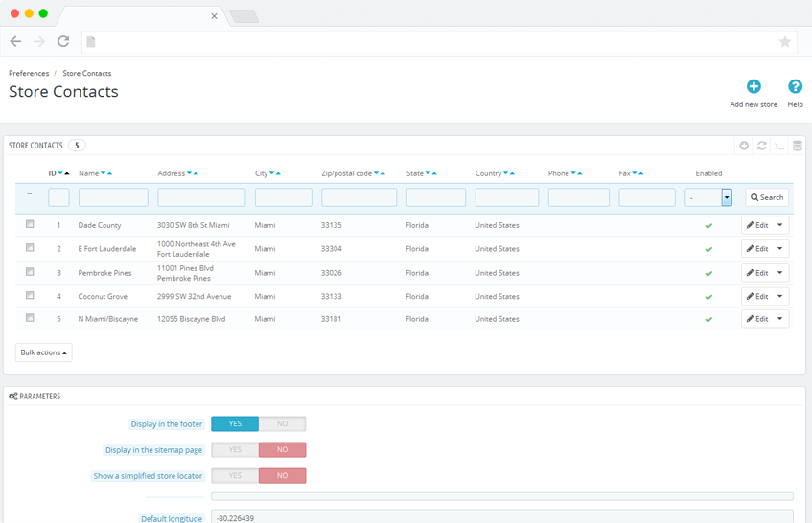Expand Edit dropdown arrow for Dade County
This screenshot has width=812, height=523.
click(x=780, y=225)
